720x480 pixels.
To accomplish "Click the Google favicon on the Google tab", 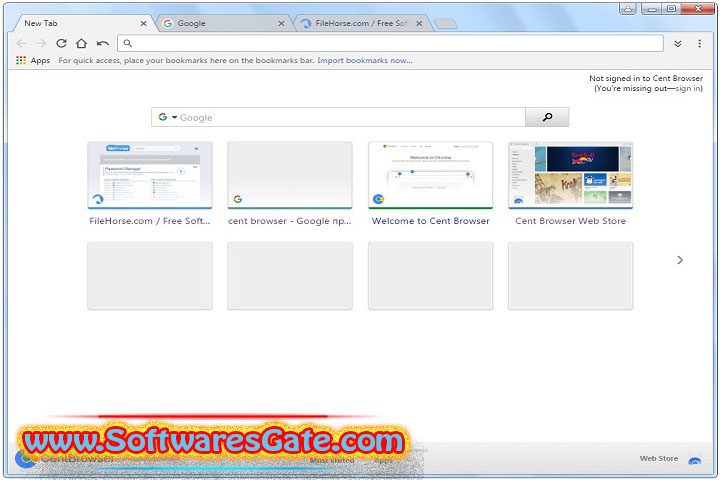I will pos(168,23).
